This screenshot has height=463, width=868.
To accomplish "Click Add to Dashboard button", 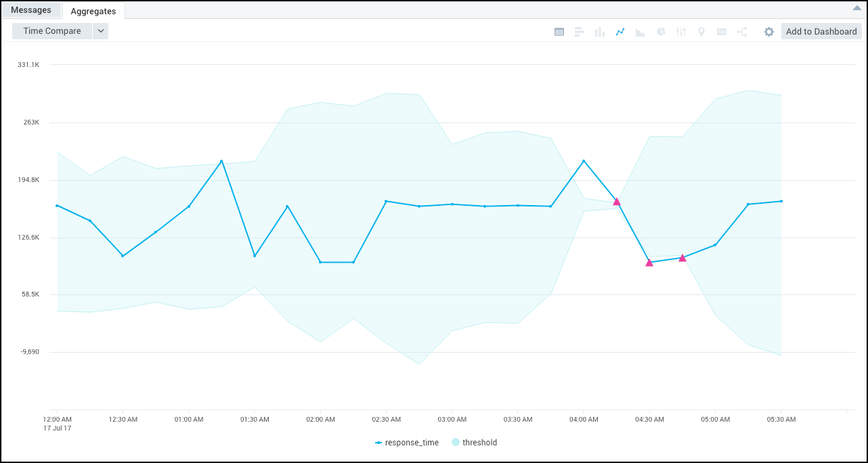I will pyautogui.click(x=821, y=31).
